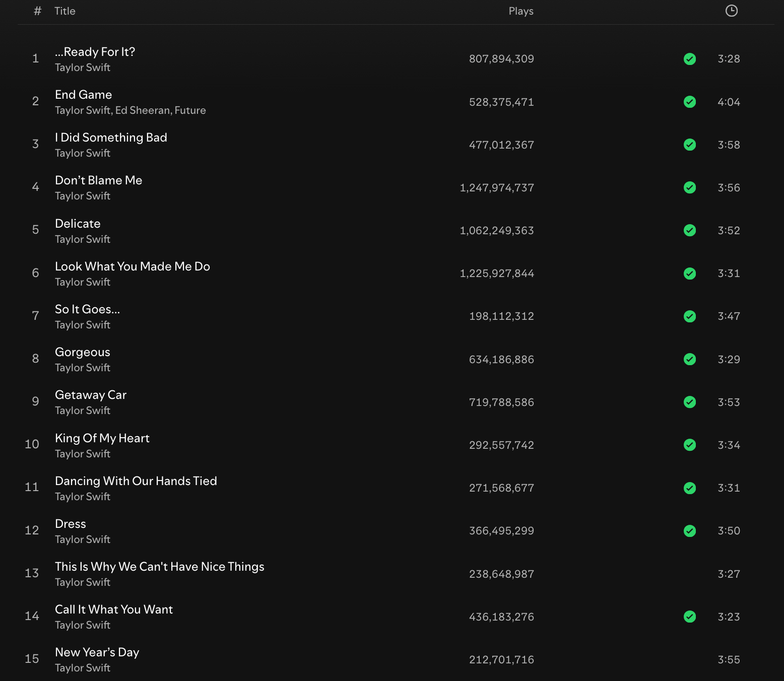Select the King Of My Heart title

102,438
